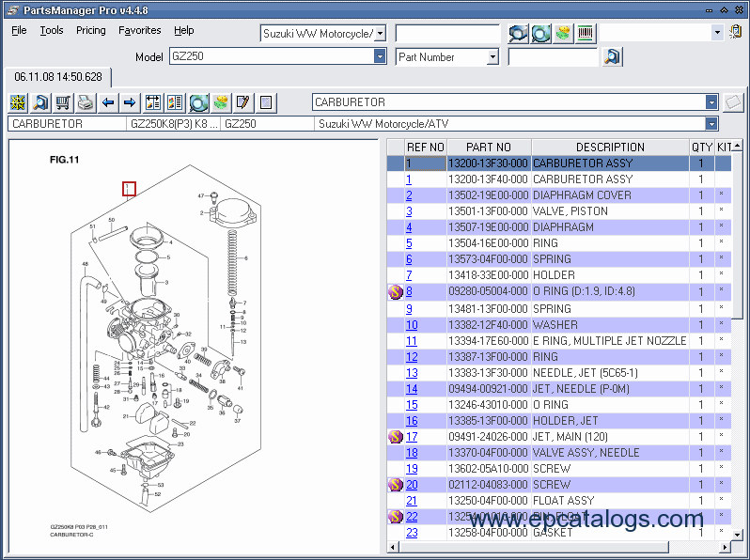The height and width of the screenshot is (560, 750).
Task: Click the top-row green block icon
Action: [564, 34]
